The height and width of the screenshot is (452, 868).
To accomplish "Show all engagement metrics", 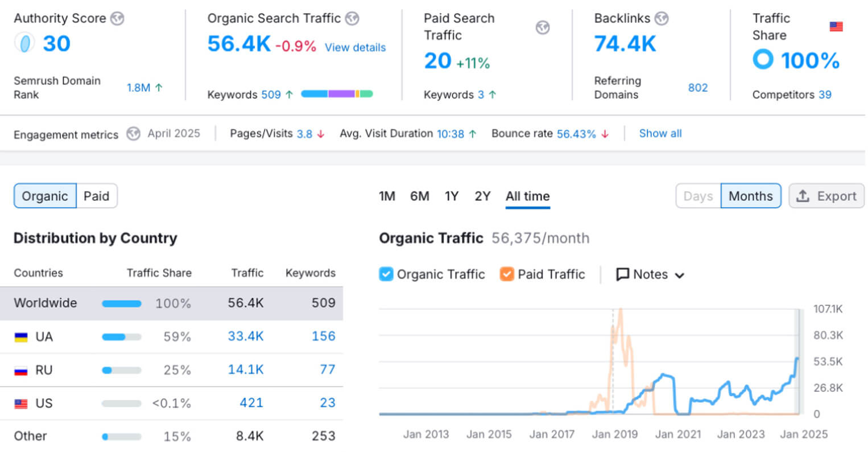I will (660, 134).
